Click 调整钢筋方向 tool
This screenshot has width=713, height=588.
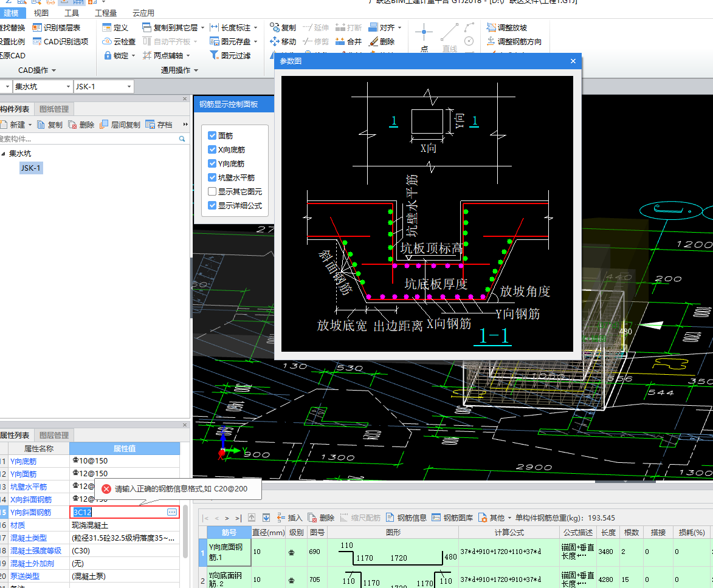[x=514, y=41]
